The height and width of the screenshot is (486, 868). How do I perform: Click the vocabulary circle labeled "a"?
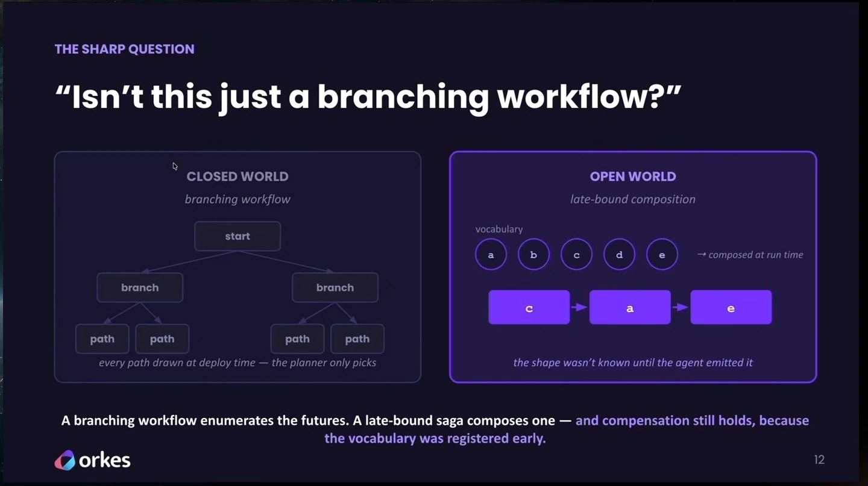[491, 255]
